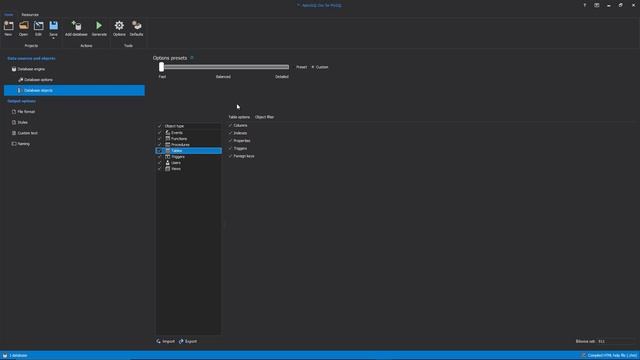Image resolution: width=640 pixels, height=360 pixels.
Task: Click the Options presets slider handle
Action: [162, 67]
